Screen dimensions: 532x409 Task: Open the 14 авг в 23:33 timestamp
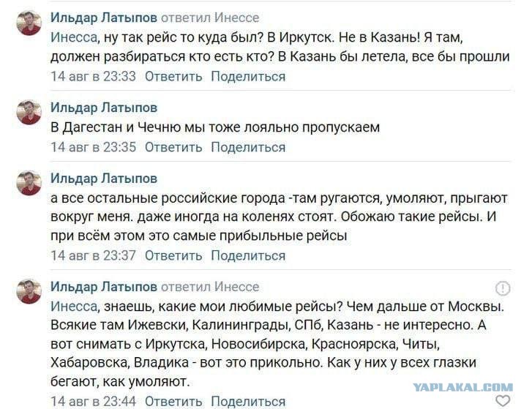(x=94, y=76)
